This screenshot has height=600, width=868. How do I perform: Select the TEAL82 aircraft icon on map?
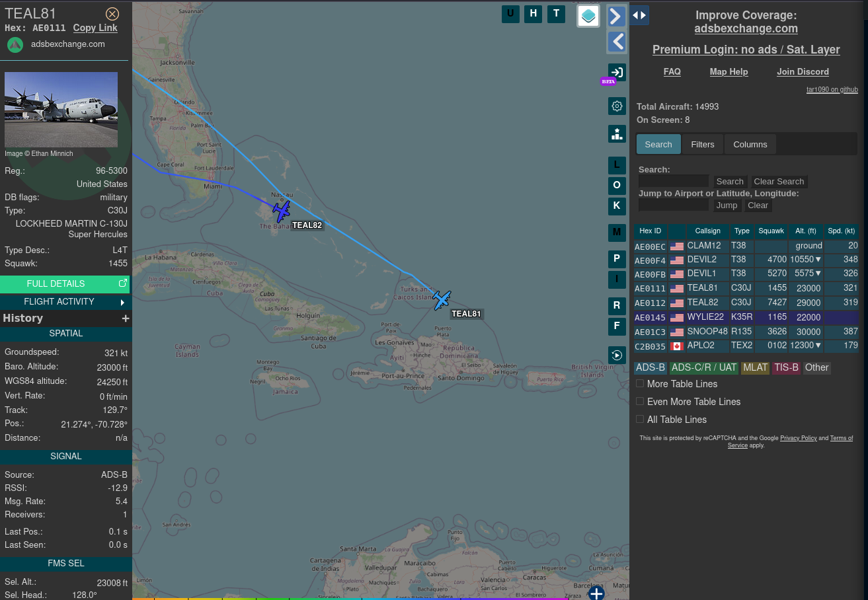(x=282, y=212)
